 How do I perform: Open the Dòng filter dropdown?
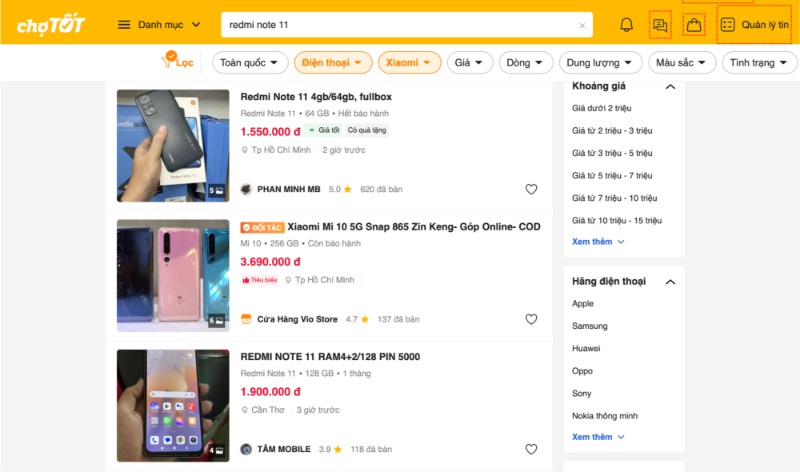(x=526, y=63)
